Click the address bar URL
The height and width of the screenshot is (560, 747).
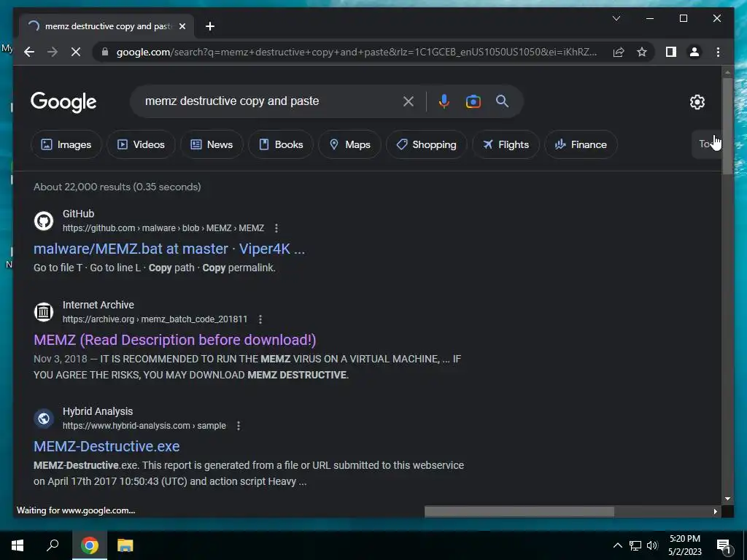(x=356, y=52)
